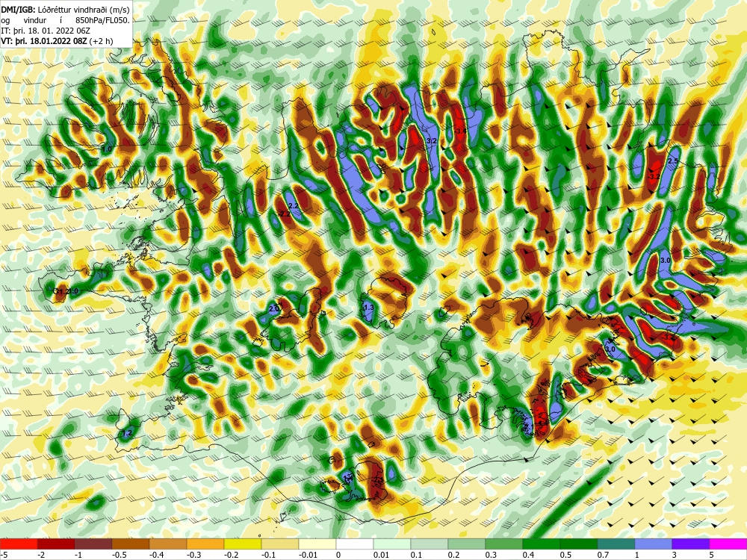Click the '0.7' legend tick label
Screen dimensions: 747x560
(x=603, y=555)
